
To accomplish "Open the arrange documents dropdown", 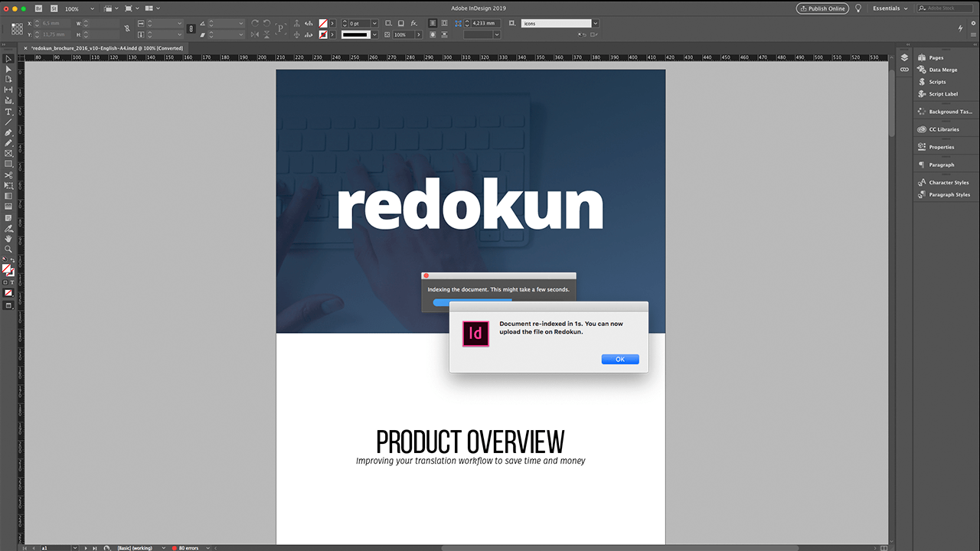I will coord(152,8).
